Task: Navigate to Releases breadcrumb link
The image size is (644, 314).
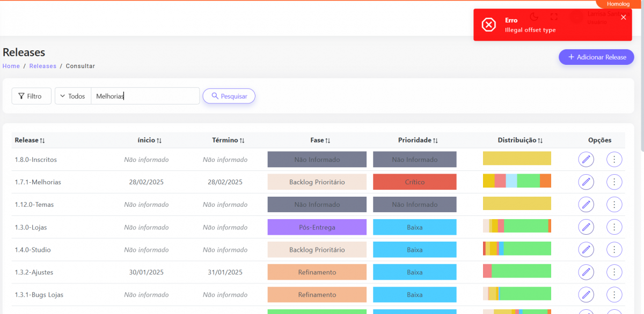Action: [x=43, y=66]
